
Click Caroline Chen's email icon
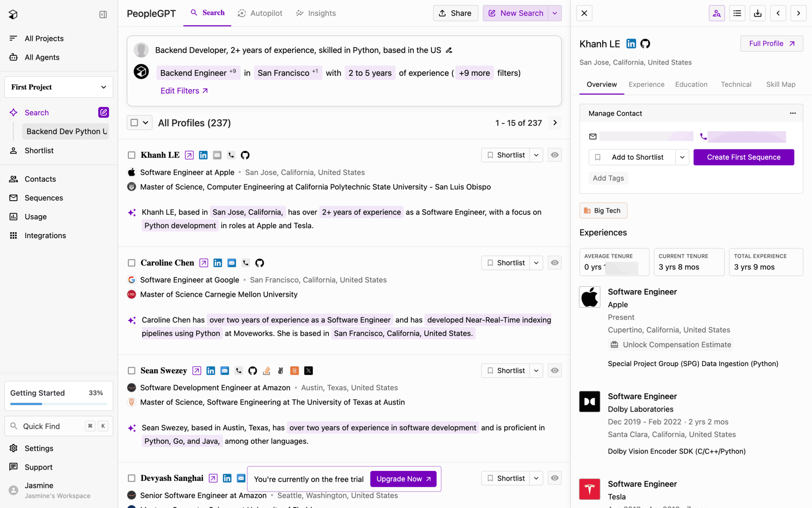click(x=232, y=263)
